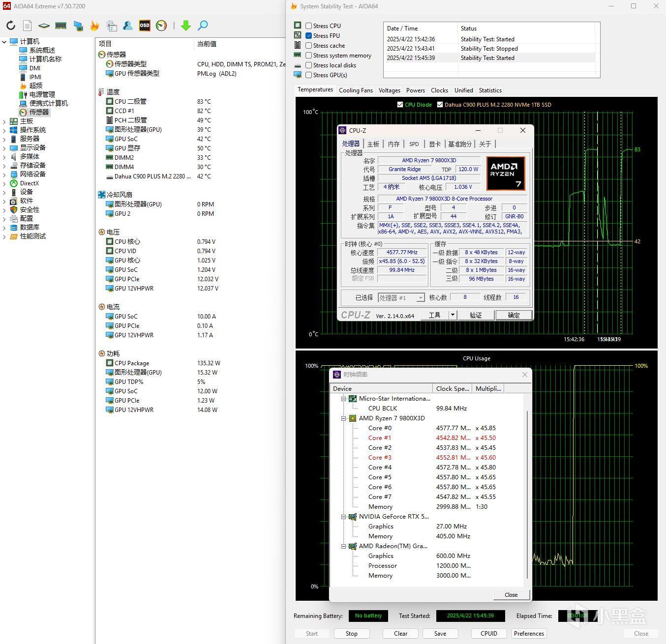The image size is (666, 644).
Task: Click the 验证 button in CPU-Z
Action: pyautogui.click(x=475, y=315)
